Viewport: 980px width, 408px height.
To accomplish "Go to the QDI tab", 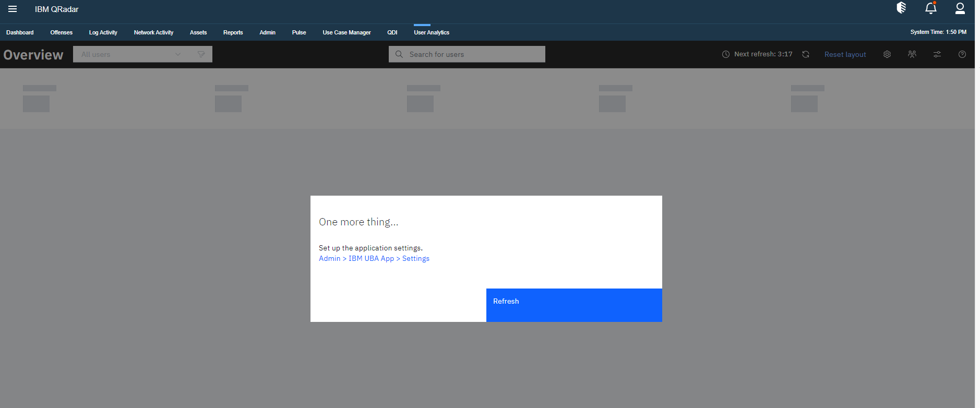I will (392, 32).
